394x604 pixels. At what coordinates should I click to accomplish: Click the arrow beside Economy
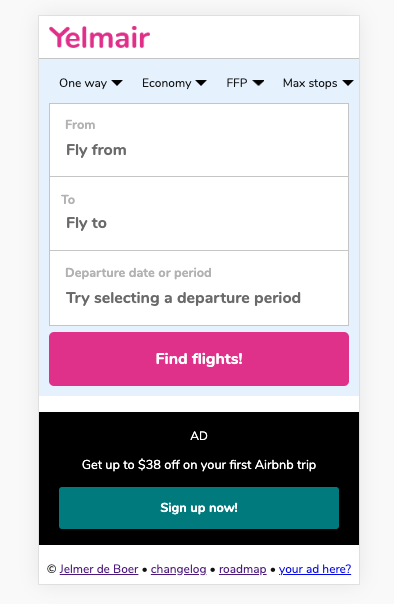pyautogui.click(x=201, y=83)
